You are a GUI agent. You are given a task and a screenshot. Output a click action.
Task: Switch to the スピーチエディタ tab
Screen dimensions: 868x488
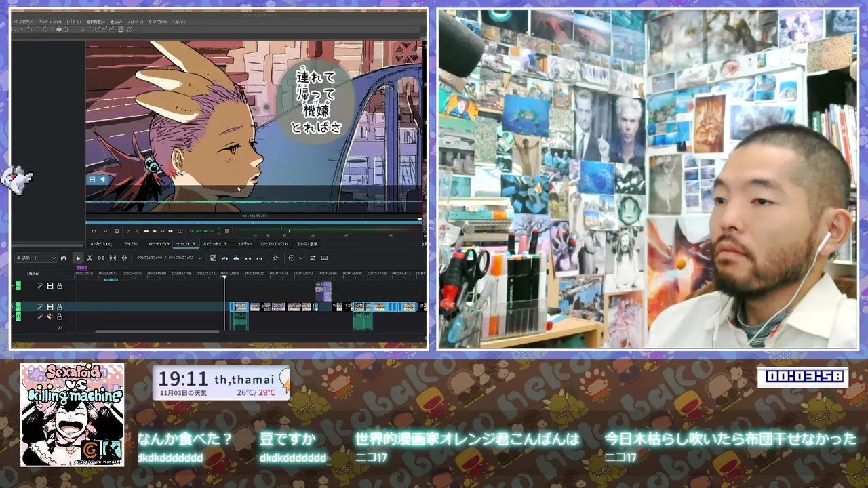pos(159,244)
